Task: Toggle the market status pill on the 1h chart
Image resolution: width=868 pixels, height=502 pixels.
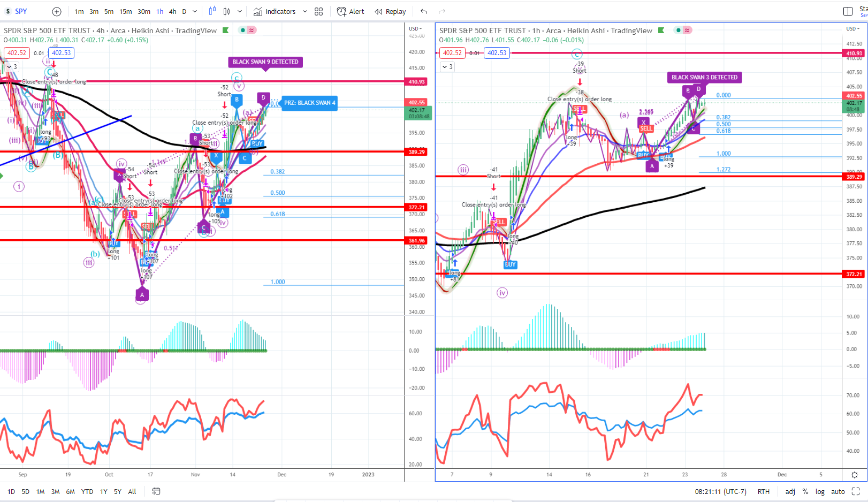Action: (683, 31)
